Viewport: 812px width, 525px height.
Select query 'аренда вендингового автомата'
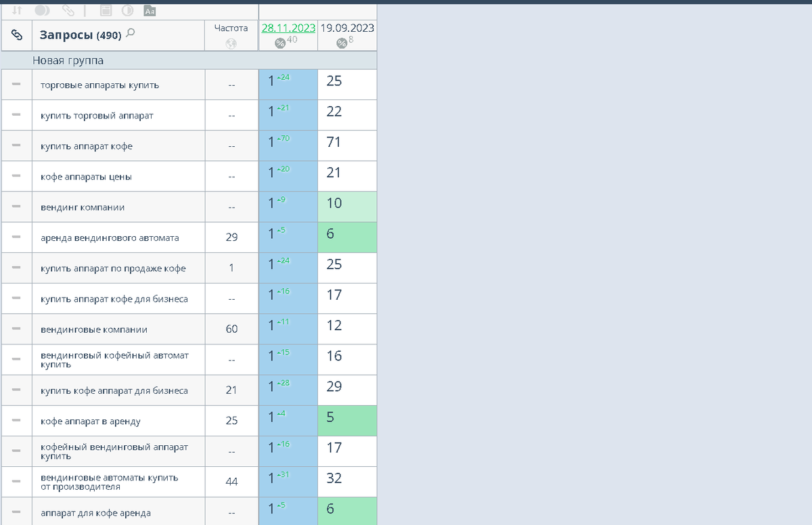pyautogui.click(x=110, y=238)
